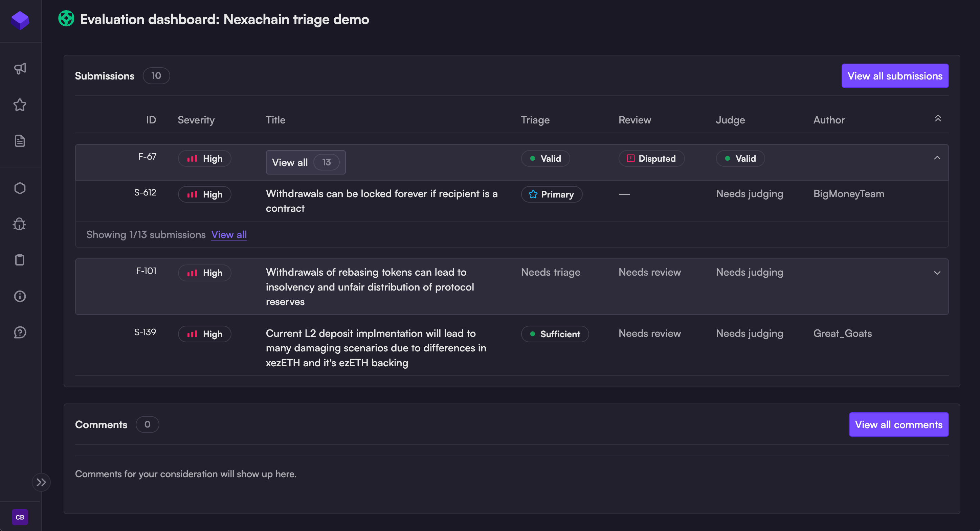Click the Disputed review badge on F-67

651,159
